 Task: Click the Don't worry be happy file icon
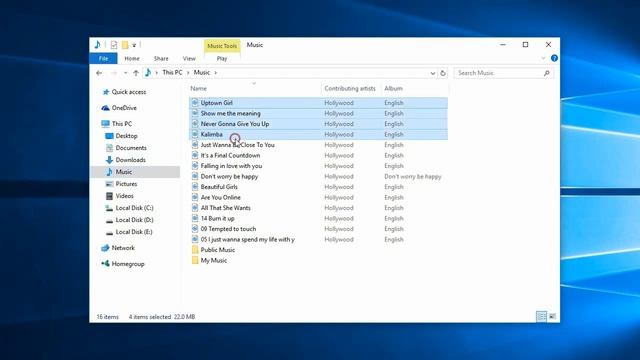coord(195,177)
